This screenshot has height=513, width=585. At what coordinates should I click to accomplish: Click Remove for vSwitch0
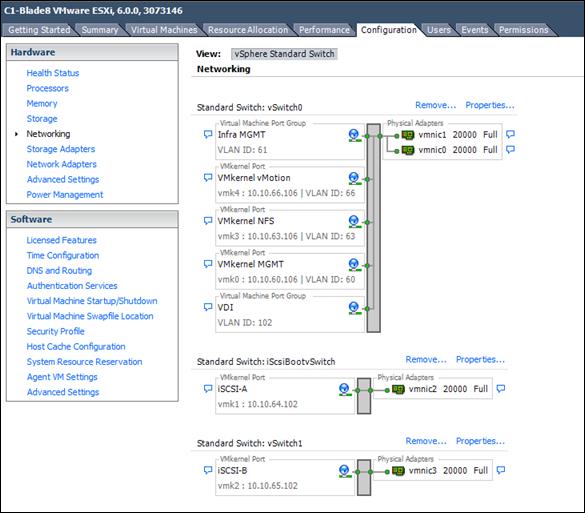coord(435,105)
